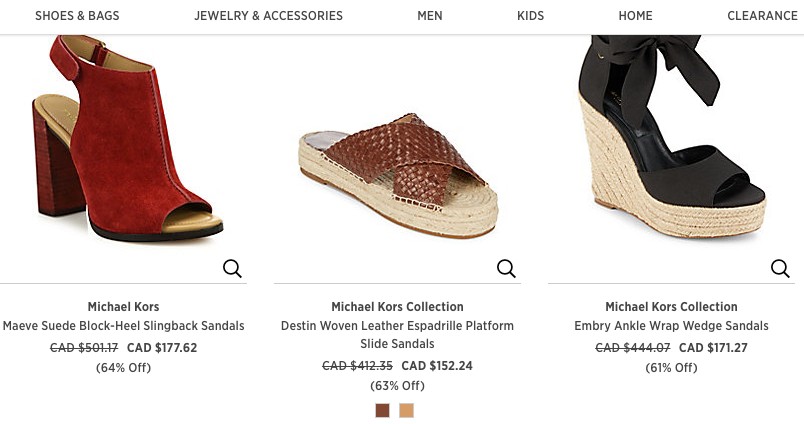804x424 pixels.
Task: Click Michael Kors Collection above Embry sandals
Action: [x=671, y=307]
